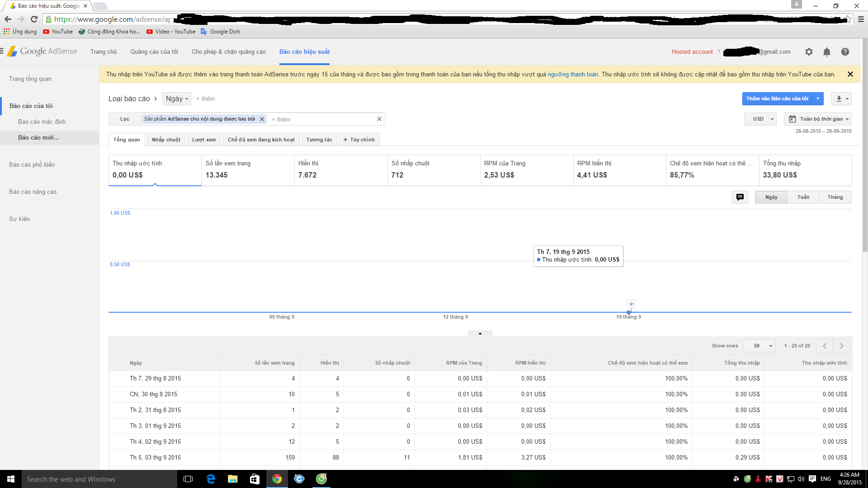Viewport: 868px width, 488px height.
Task: Reload the page in Chrome
Action: [34, 19]
